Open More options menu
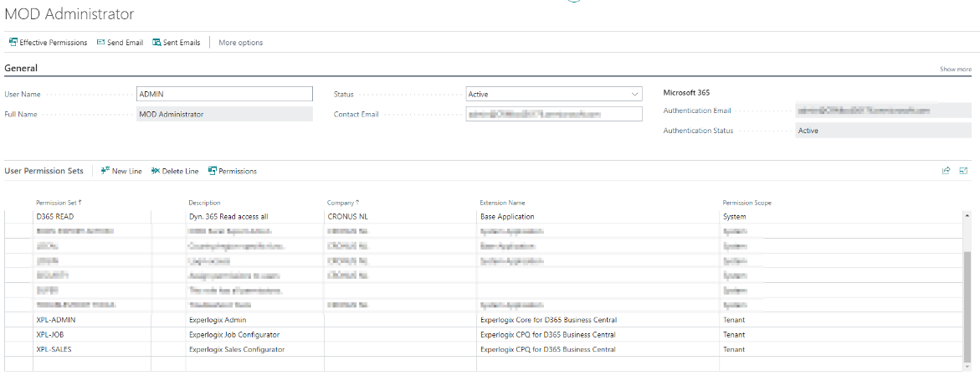 [241, 43]
